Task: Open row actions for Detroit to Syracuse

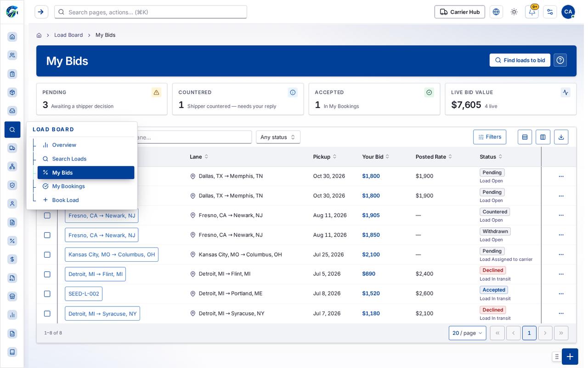Action: (x=561, y=314)
